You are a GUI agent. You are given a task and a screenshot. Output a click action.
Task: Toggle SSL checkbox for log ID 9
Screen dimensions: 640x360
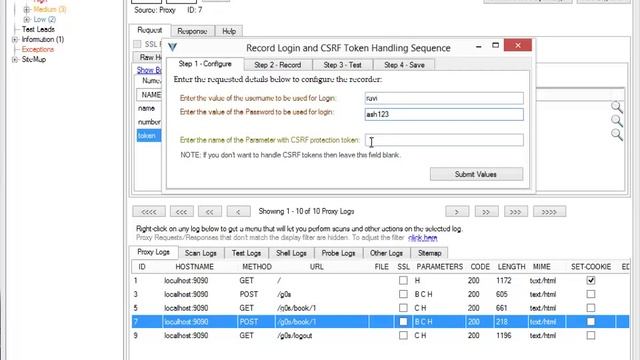coord(403,336)
